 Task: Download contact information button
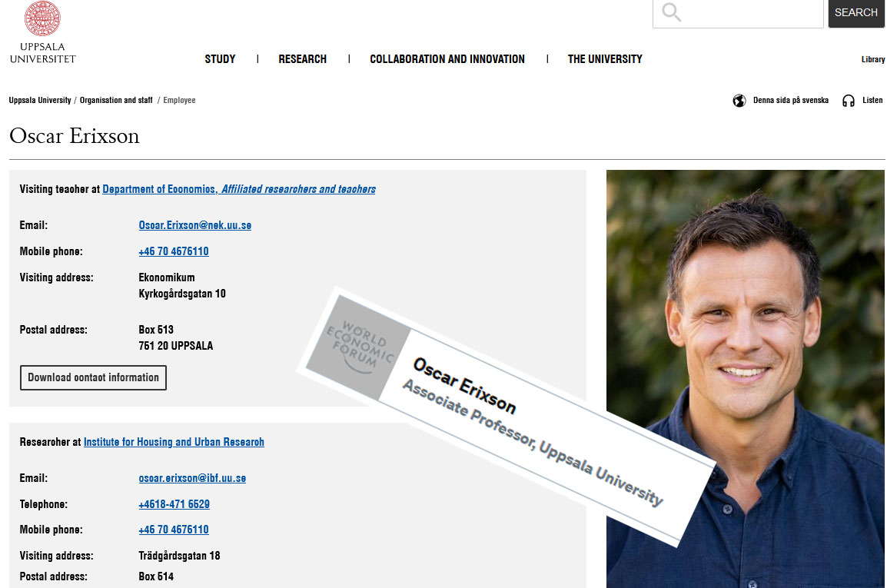pyautogui.click(x=93, y=377)
